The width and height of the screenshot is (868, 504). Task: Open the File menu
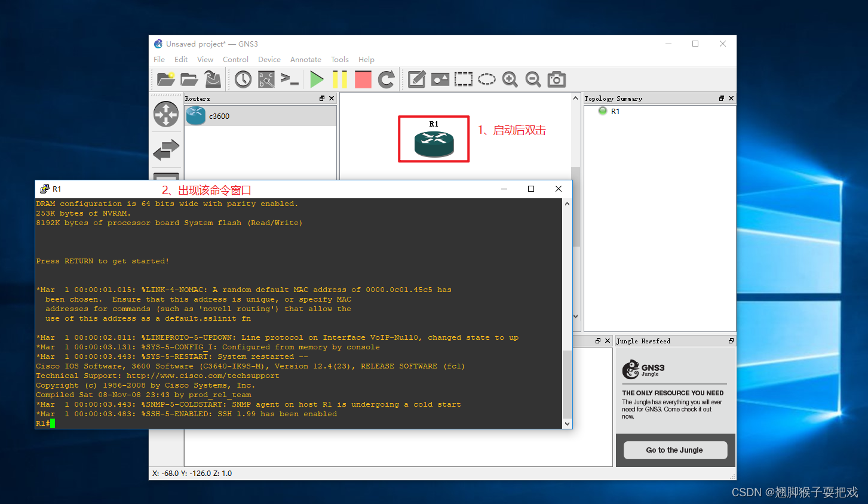(159, 60)
